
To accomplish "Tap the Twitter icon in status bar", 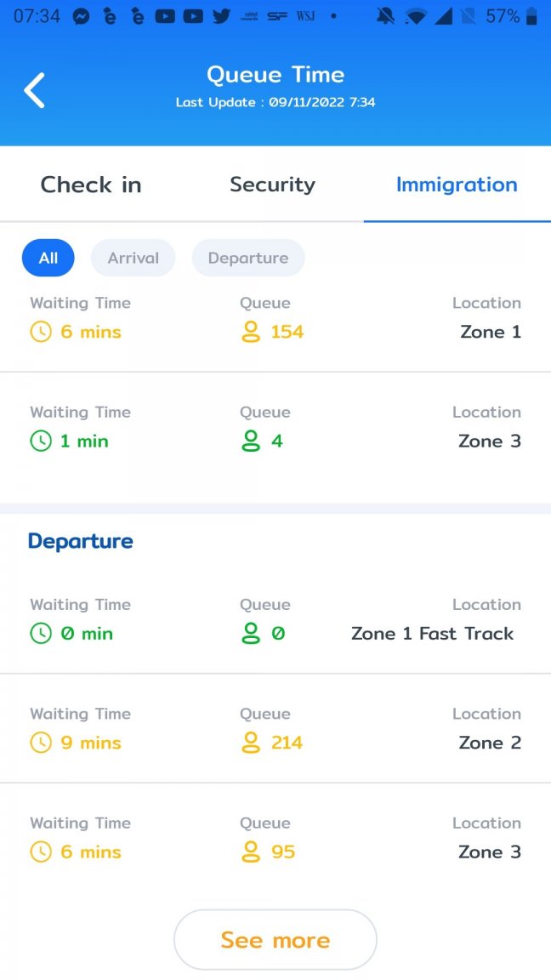I will 220,16.
